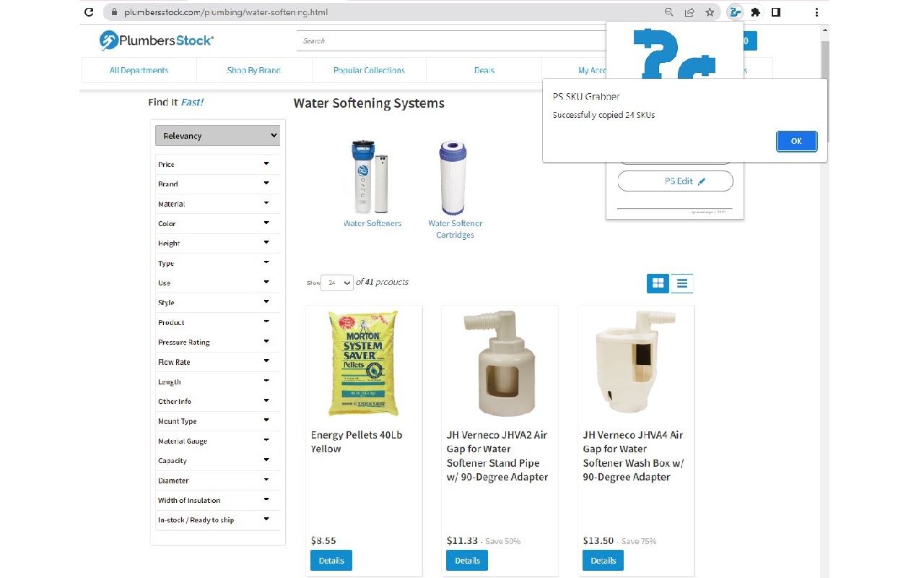Toggle the browser side panel icon

point(776,12)
